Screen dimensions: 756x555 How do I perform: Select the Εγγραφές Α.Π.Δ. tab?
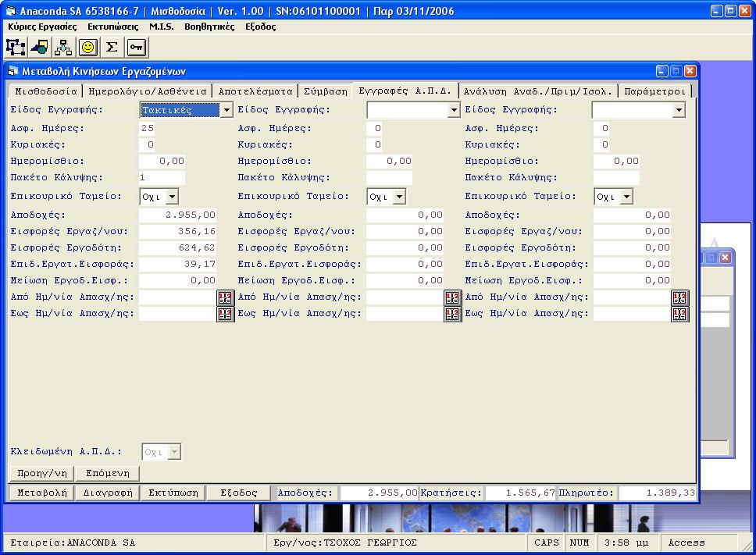click(405, 90)
